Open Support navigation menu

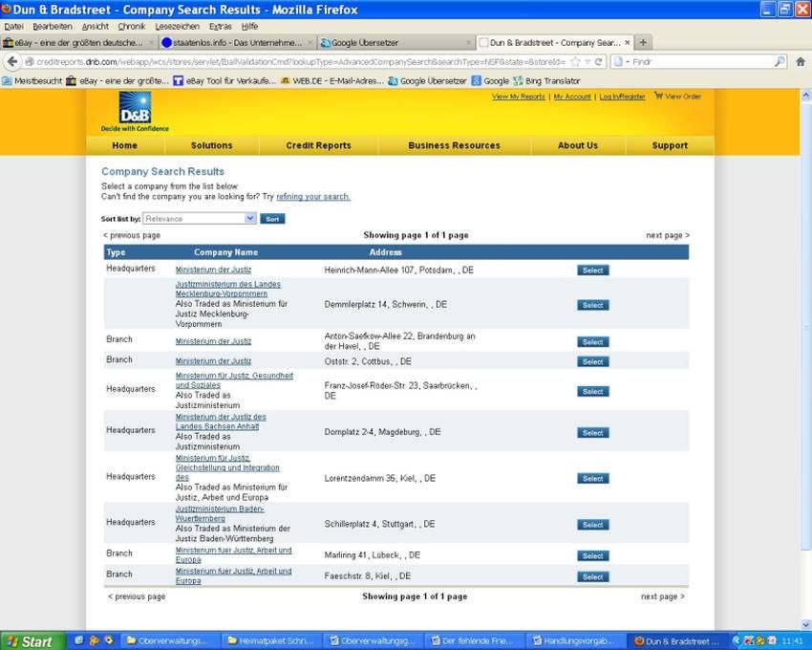(670, 145)
